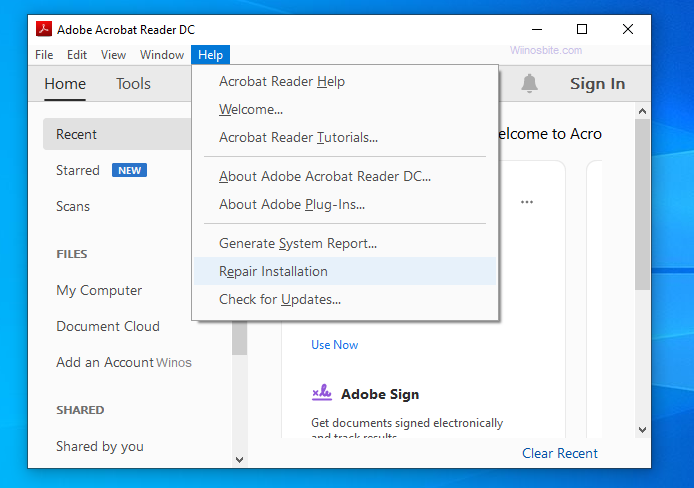The image size is (694, 488).
Task: Switch to the Tools tab
Action: click(x=133, y=84)
